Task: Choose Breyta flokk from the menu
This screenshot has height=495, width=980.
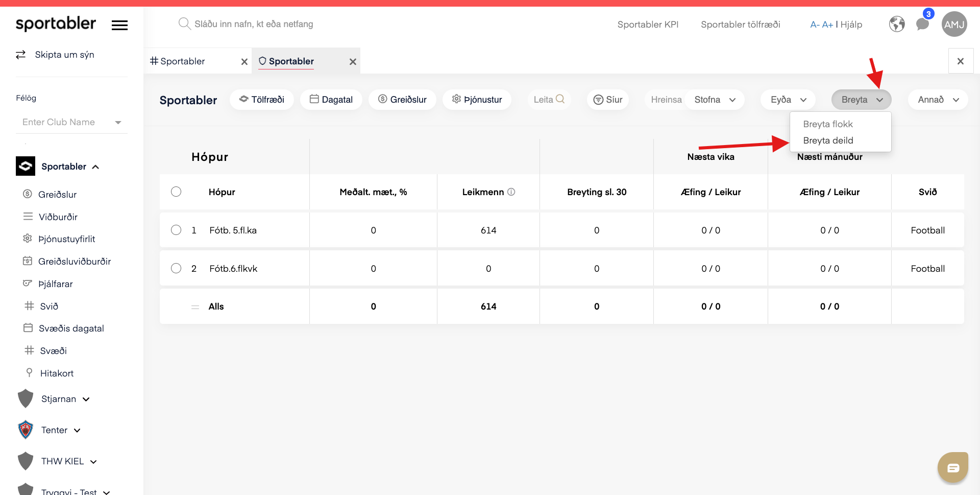Action: [828, 124]
